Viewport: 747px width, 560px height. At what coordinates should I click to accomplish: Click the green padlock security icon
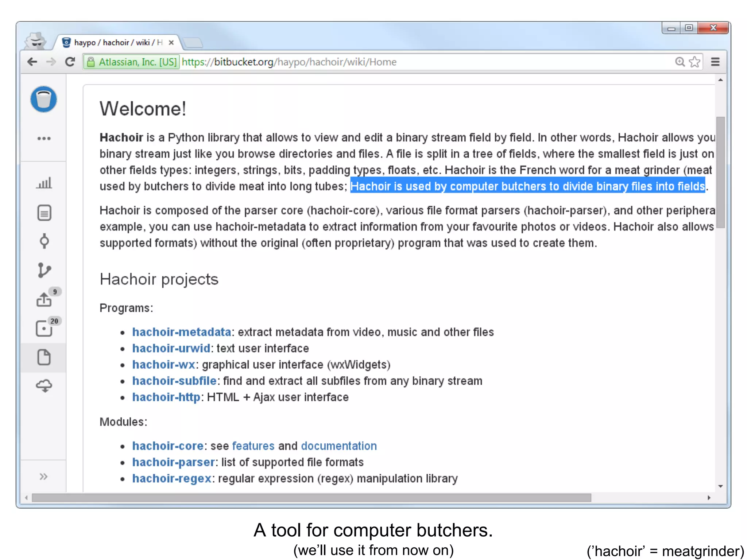(91, 62)
